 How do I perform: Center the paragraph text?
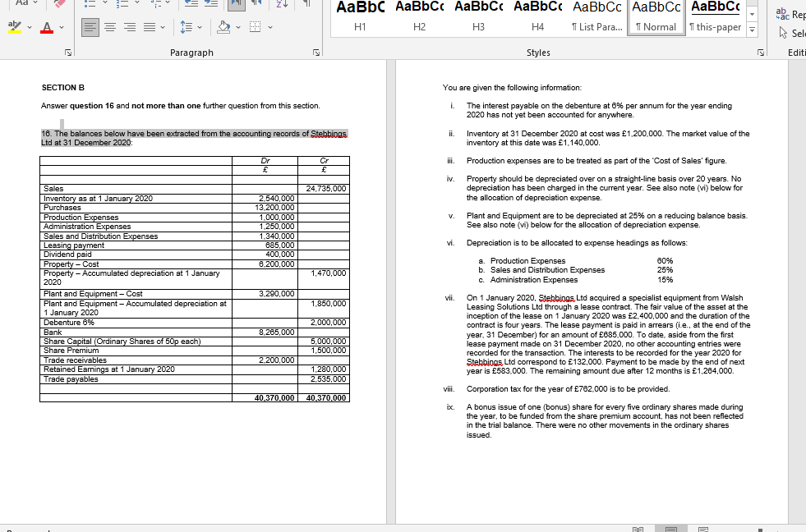[110, 27]
